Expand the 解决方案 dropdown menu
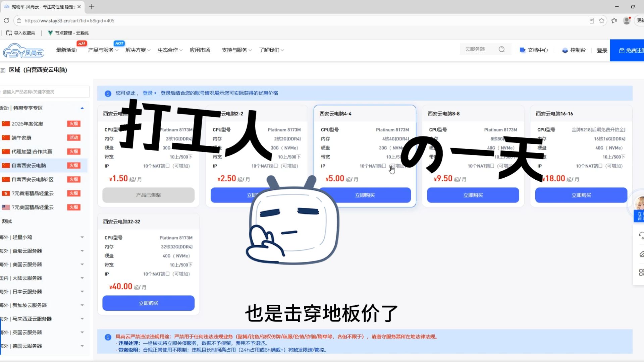The height and width of the screenshot is (362, 644). pos(138,50)
